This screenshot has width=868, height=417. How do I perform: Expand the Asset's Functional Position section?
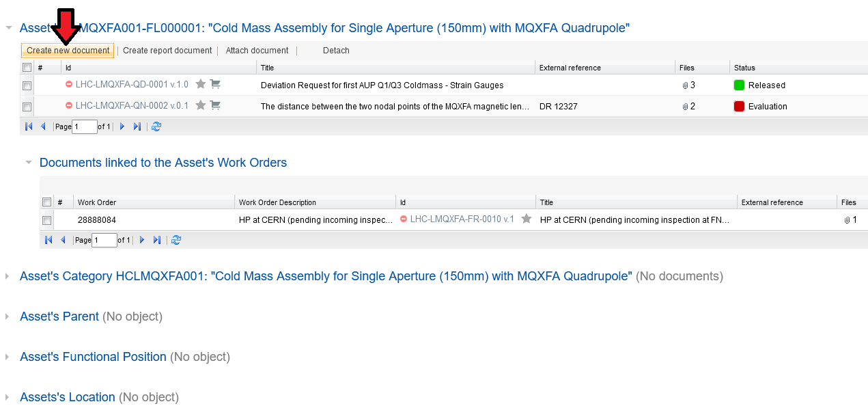pyautogui.click(x=8, y=358)
